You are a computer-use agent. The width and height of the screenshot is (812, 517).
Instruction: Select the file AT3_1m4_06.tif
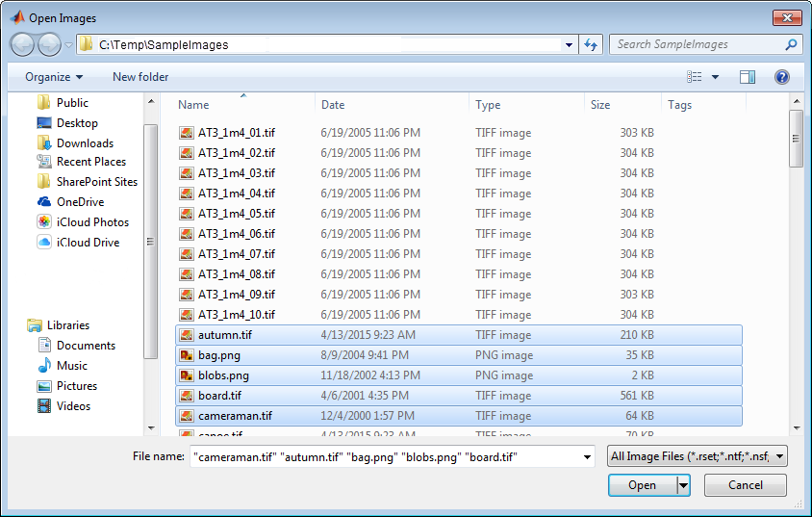click(237, 234)
